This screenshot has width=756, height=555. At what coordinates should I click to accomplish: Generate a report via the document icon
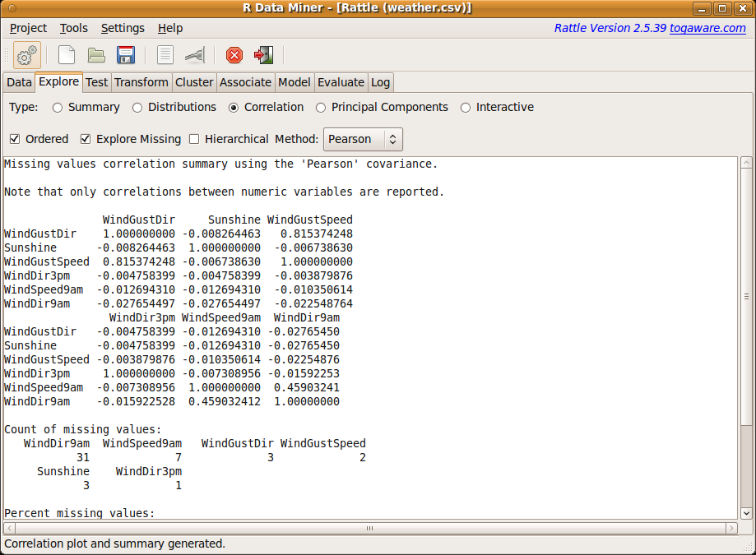[164, 54]
